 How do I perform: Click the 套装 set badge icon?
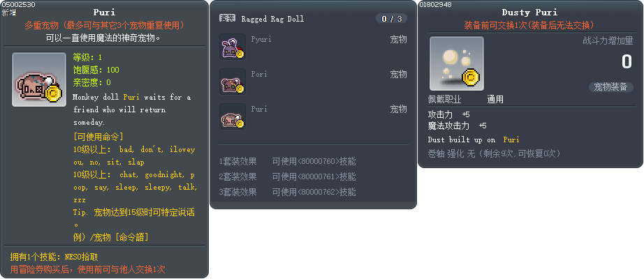click(227, 18)
